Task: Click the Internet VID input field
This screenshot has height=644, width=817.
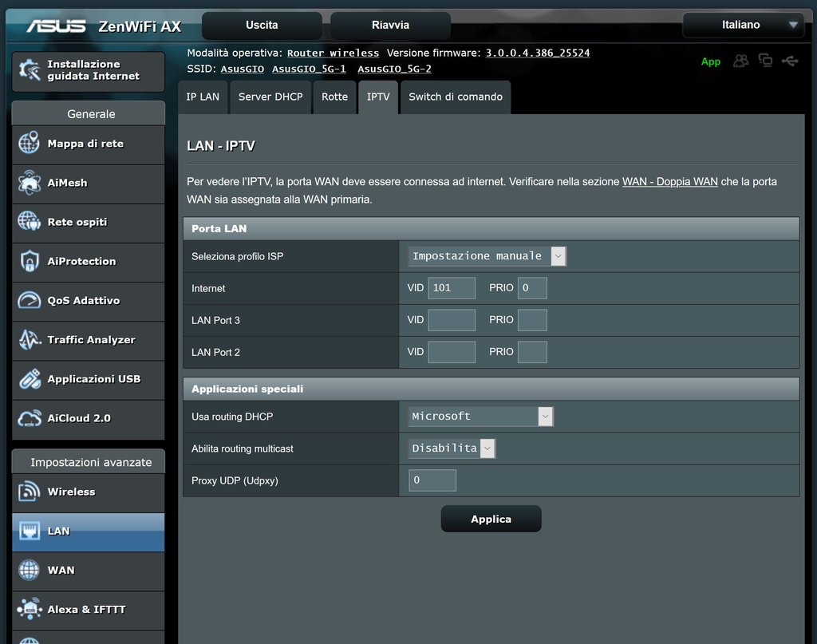Action: tap(452, 288)
